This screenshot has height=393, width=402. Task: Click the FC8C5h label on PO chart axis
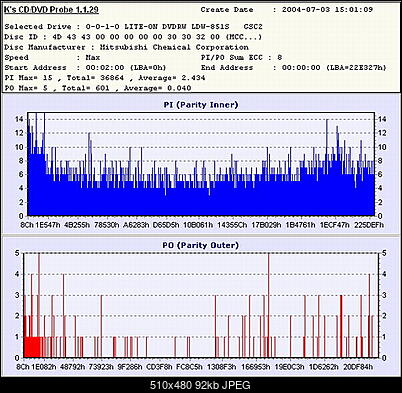189,367
